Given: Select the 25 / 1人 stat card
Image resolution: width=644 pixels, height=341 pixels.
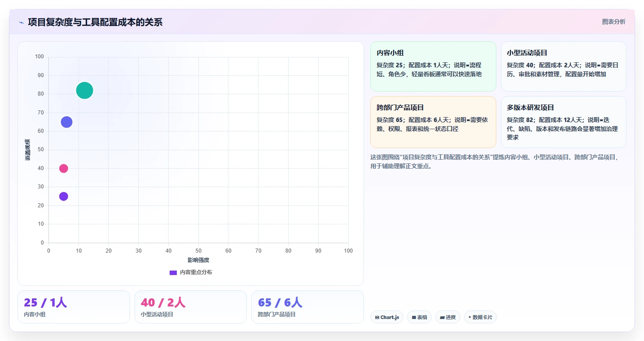Looking at the screenshot, I should tap(74, 307).
